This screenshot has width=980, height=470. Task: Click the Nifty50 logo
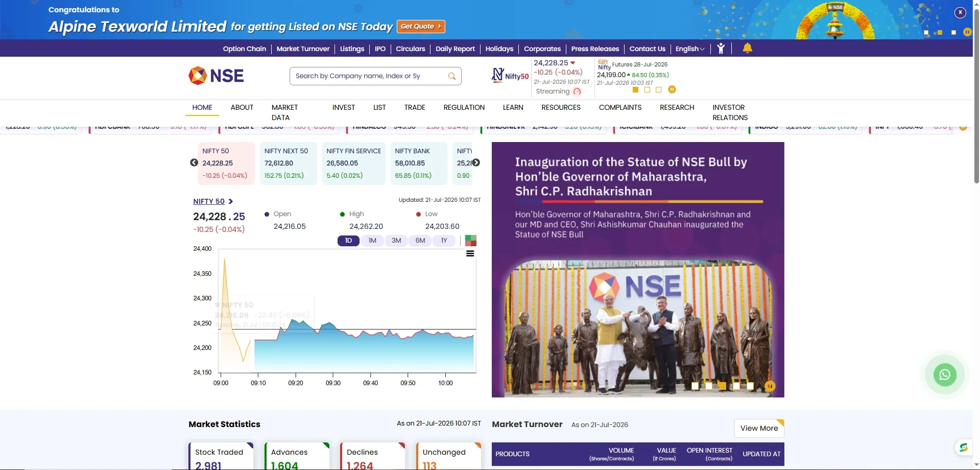pos(510,76)
